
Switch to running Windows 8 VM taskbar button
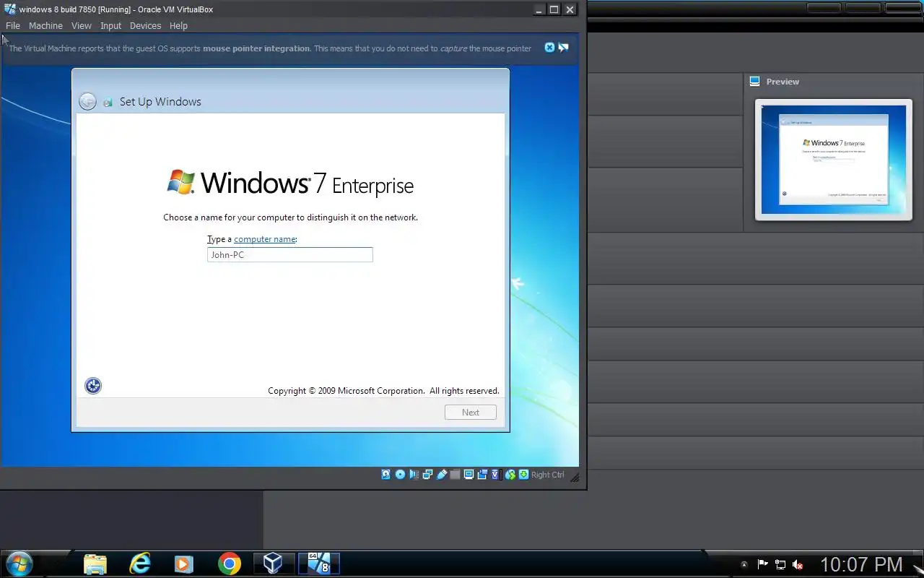[x=318, y=564]
